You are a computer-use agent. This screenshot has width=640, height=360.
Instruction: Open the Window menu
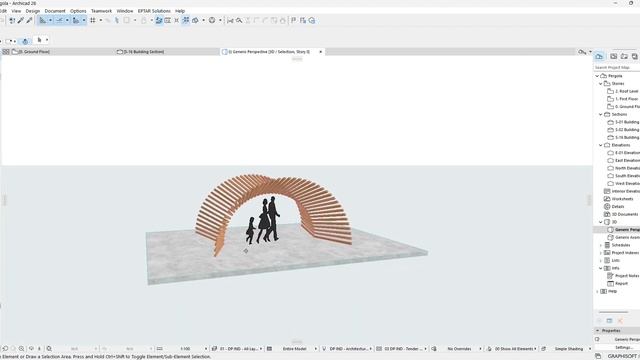tap(124, 11)
